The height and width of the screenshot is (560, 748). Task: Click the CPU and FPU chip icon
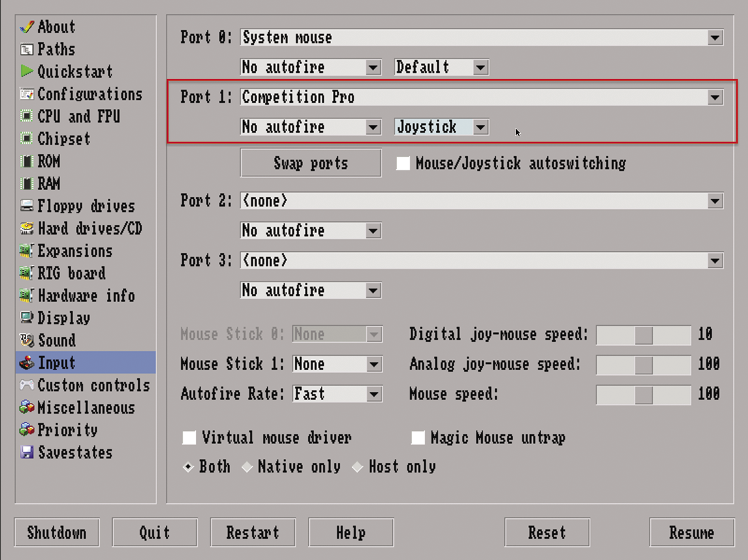point(27,116)
